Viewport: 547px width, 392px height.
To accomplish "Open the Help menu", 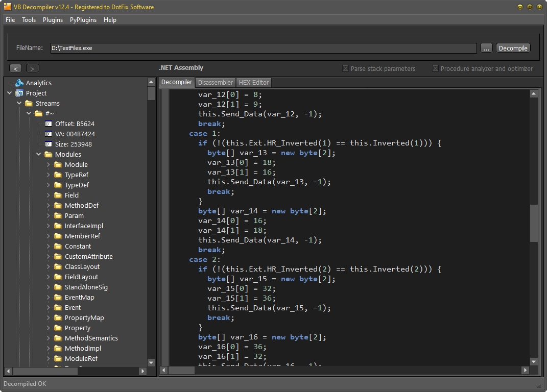I will pyautogui.click(x=110, y=20).
